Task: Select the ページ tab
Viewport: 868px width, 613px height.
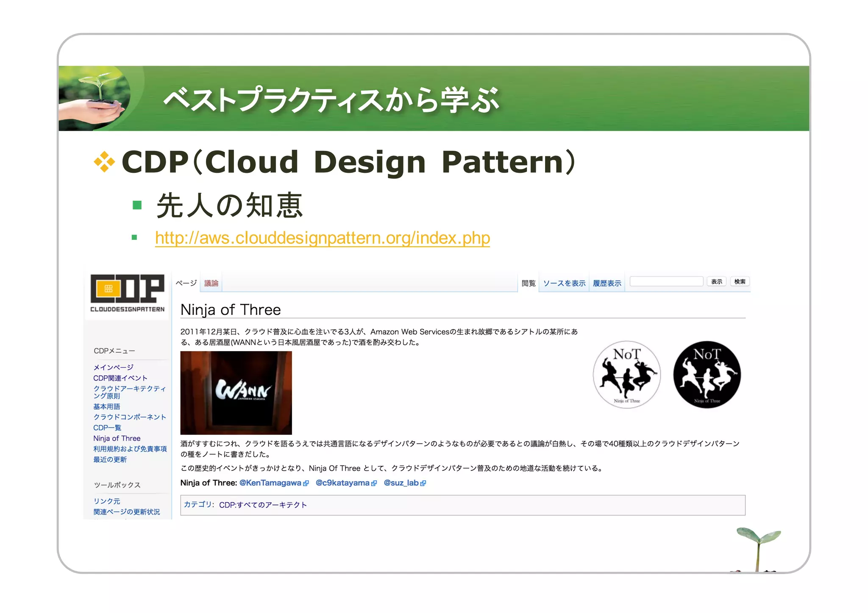Action: (x=186, y=283)
